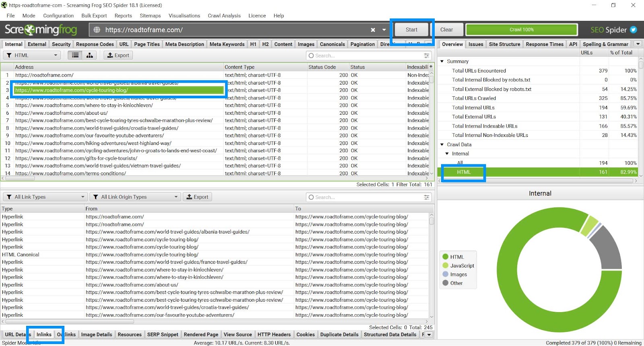
Task: Collapse the Crawl Data tree section
Action: click(x=442, y=145)
